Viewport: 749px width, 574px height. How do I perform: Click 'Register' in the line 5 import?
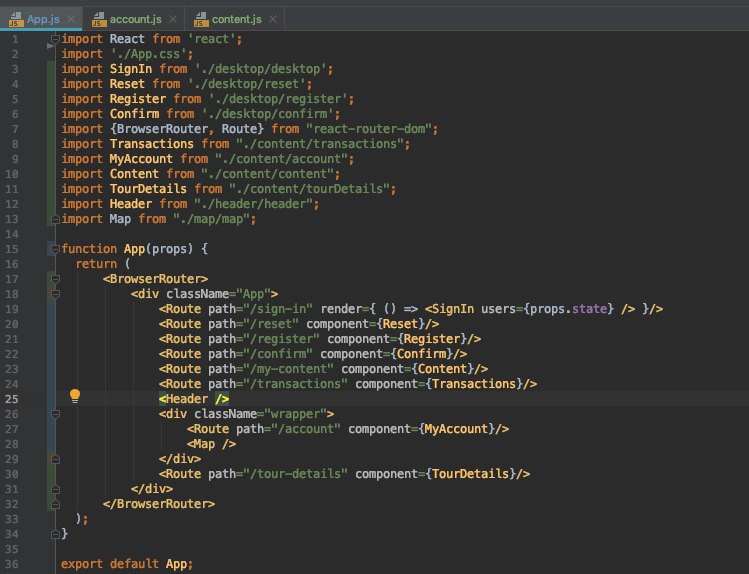coord(138,99)
